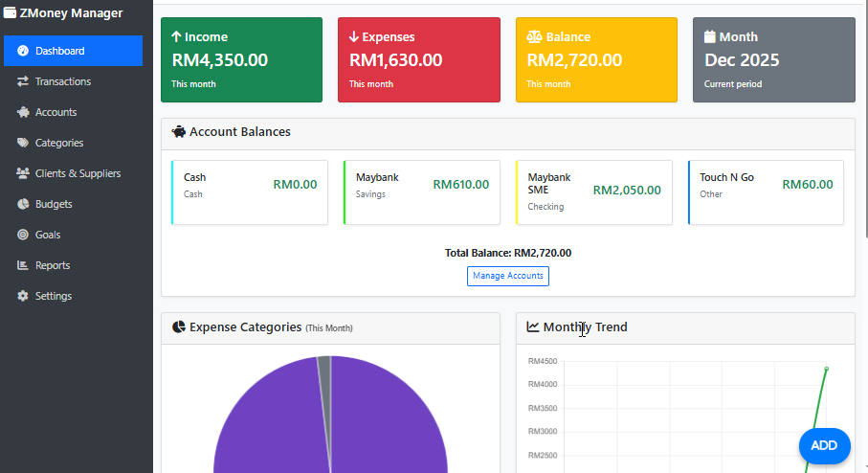Image resolution: width=868 pixels, height=473 pixels.
Task: Select the Maybank Savings account card
Action: (x=422, y=192)
